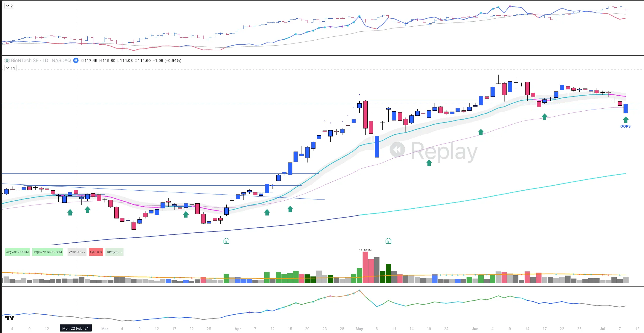Click the NASDAQ exchange label
The image size is (644, 333).
61,60
